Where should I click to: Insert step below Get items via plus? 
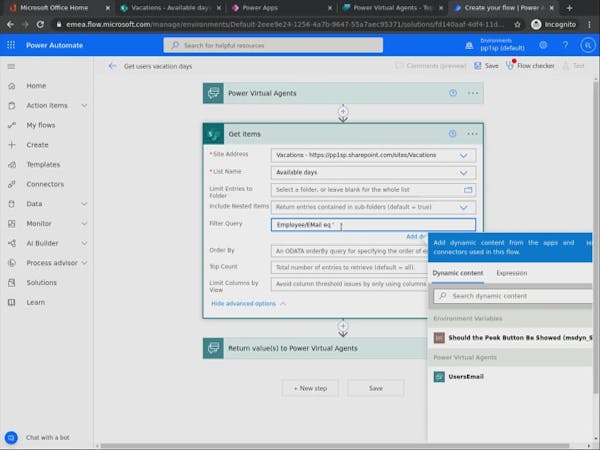[343, 326]
